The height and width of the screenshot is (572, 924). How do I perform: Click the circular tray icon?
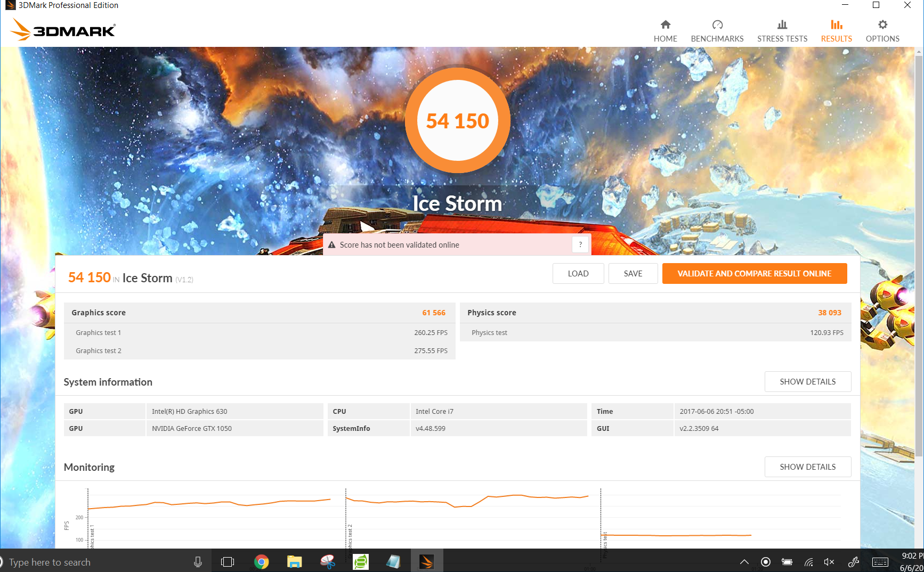(766, 562)
